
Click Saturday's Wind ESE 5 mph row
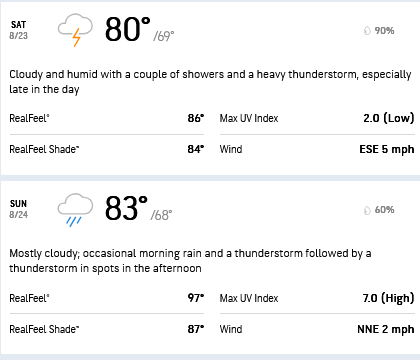pos(317,149)
